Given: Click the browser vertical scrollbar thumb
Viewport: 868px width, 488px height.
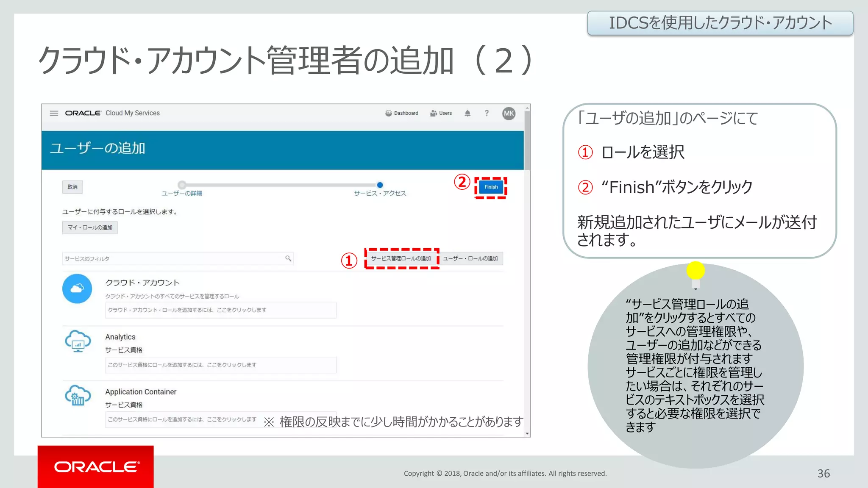Looking at the screenshot, I should pos(527,141).
